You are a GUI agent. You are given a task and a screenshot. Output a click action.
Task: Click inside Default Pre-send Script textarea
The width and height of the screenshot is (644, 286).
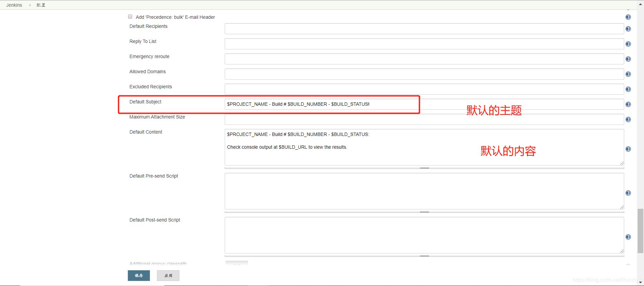424,191
